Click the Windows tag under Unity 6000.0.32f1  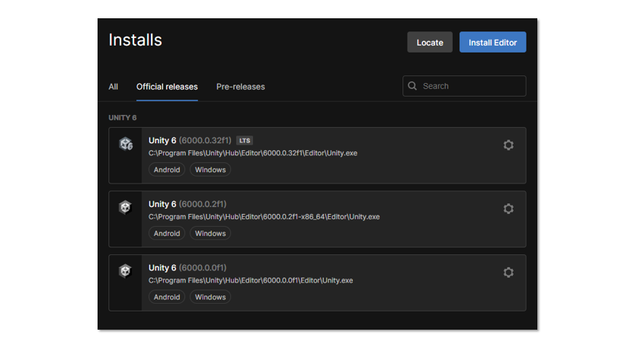pyautogui.click(x=210, y=170)
